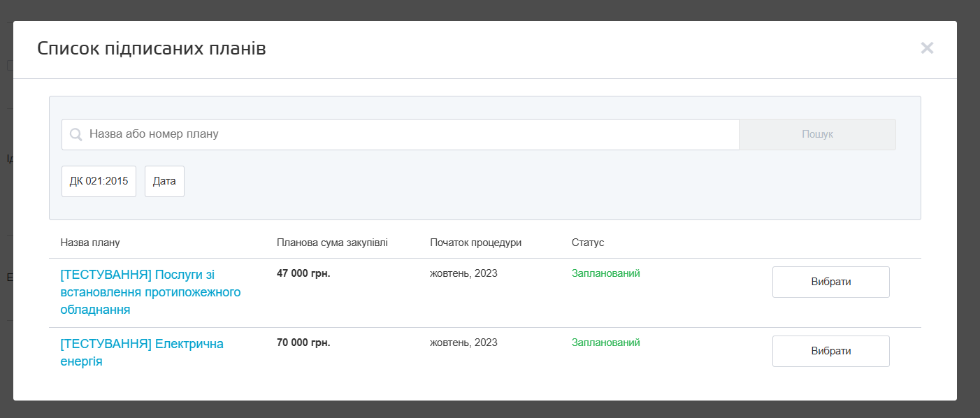Click the 47 000 грн. amount
The image size is (980, 418).
[303, 273]
